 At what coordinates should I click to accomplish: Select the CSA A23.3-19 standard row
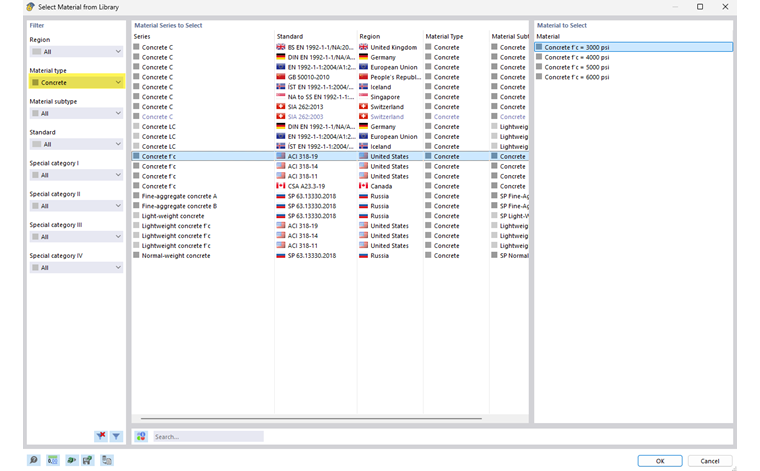[330, 186]
